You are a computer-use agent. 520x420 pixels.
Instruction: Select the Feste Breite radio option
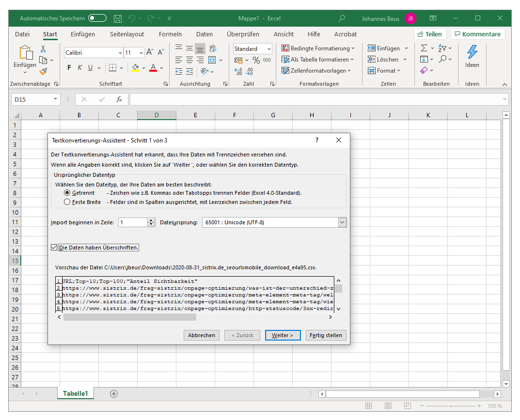[67, 202]
